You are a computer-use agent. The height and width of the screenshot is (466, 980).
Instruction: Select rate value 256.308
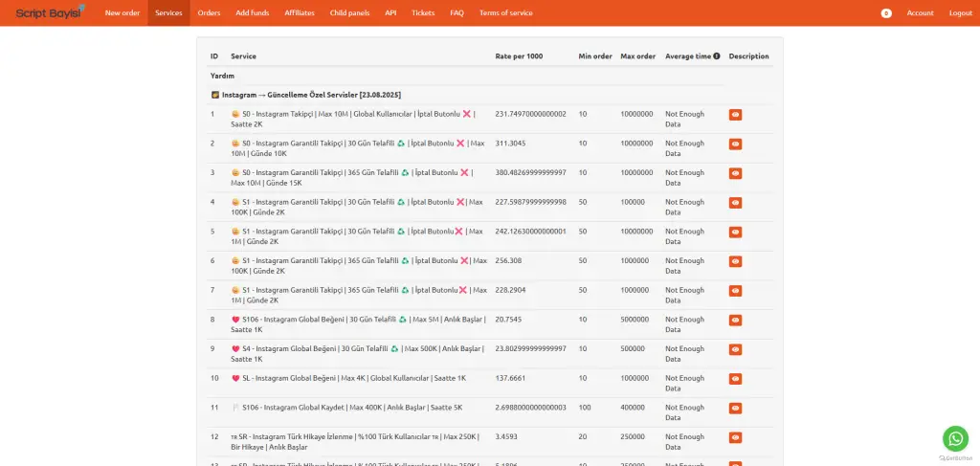[x=508, y=260]
